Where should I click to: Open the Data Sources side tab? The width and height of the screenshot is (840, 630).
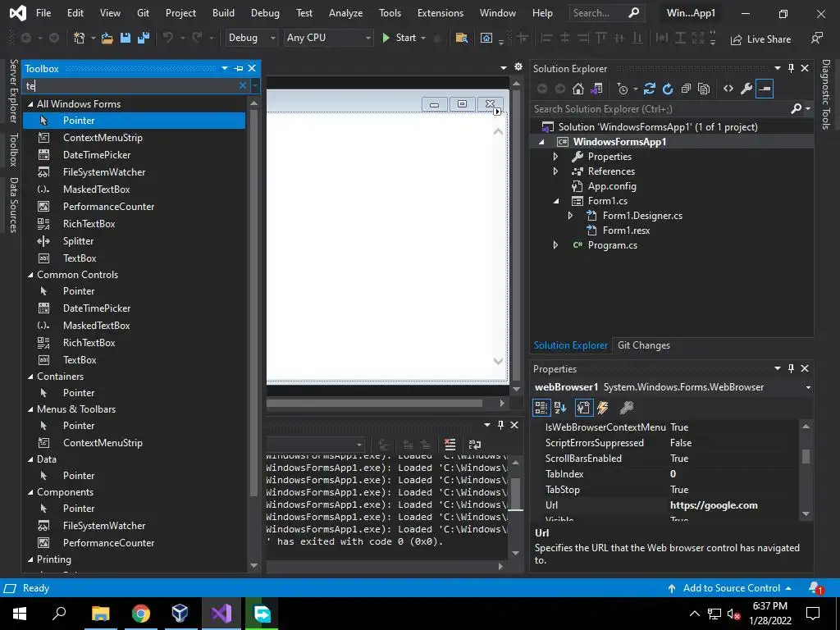(x=14, y=204)
